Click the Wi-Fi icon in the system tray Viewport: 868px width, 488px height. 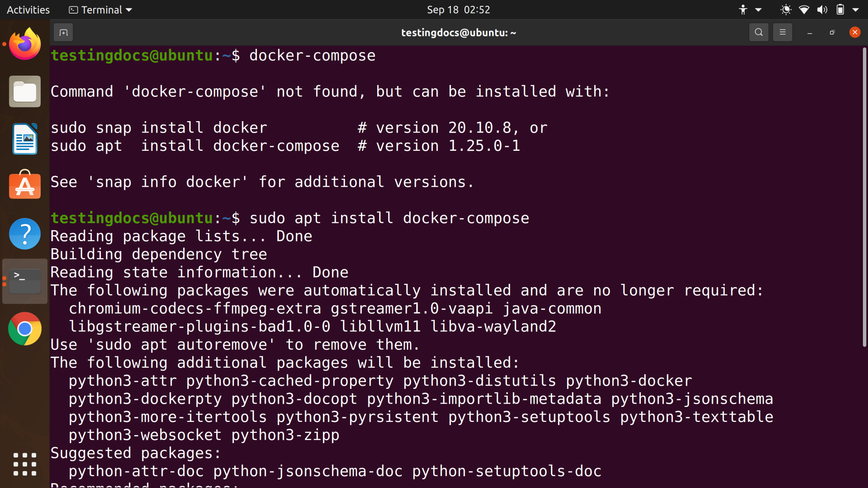coord(804,9)
